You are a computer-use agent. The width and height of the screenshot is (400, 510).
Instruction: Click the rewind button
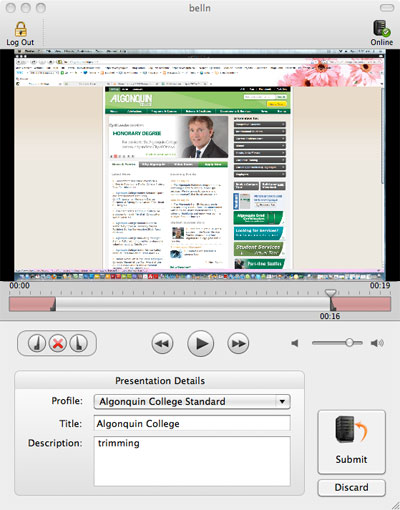tap(162, 343)
